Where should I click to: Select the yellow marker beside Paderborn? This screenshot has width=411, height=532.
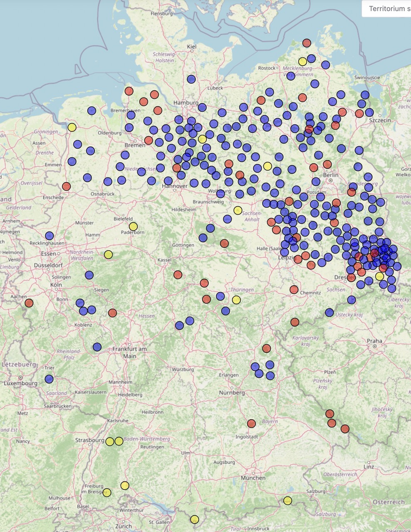pyautogui.click(x=133, y=227)
